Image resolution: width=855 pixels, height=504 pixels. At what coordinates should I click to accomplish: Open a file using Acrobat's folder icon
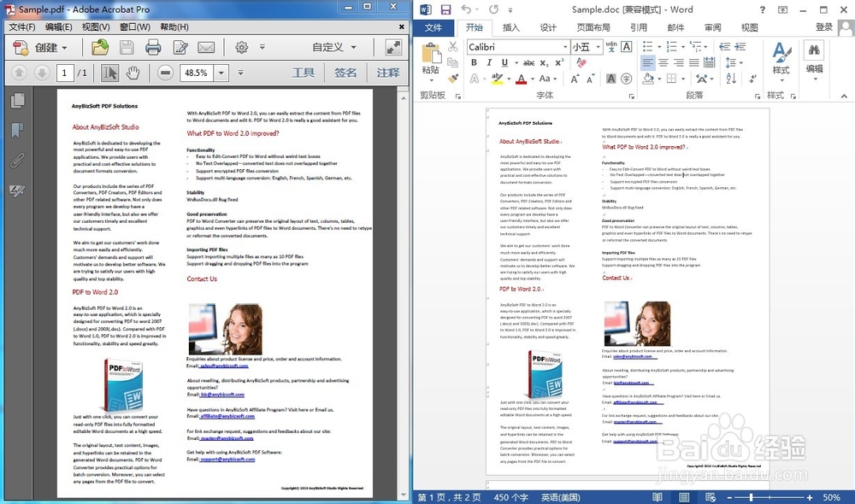coord(100,48)
